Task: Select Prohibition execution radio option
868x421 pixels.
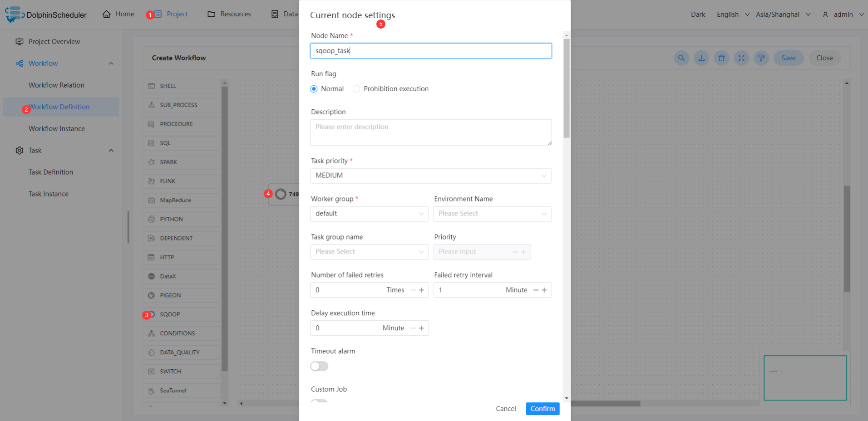Action: click(x=356, y=89)
